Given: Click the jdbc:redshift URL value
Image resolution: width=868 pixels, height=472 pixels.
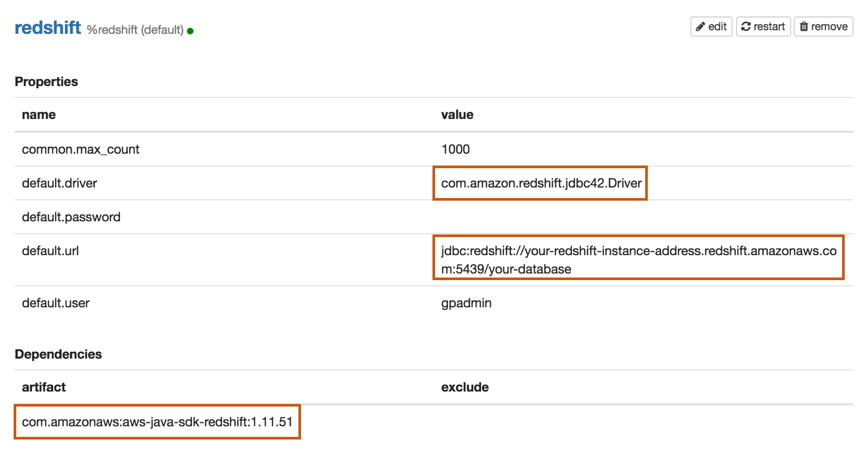Looking at the screenshot, I should point(638,259).
